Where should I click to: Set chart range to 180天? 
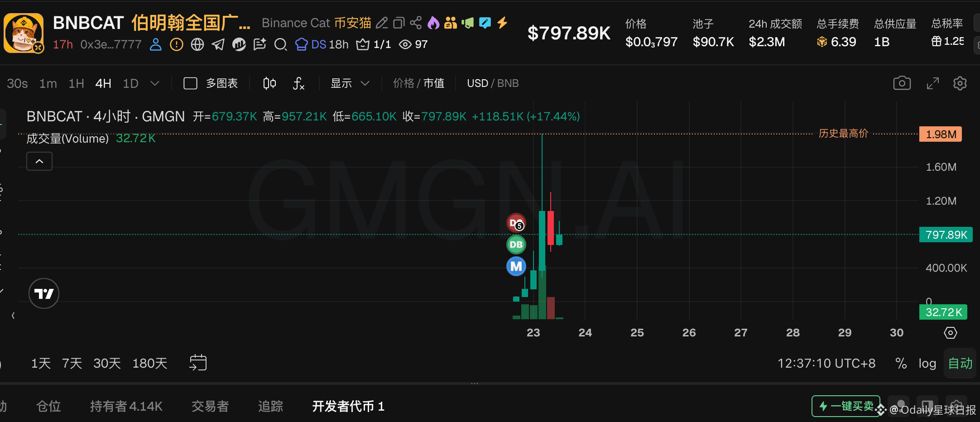pos(150,363)
